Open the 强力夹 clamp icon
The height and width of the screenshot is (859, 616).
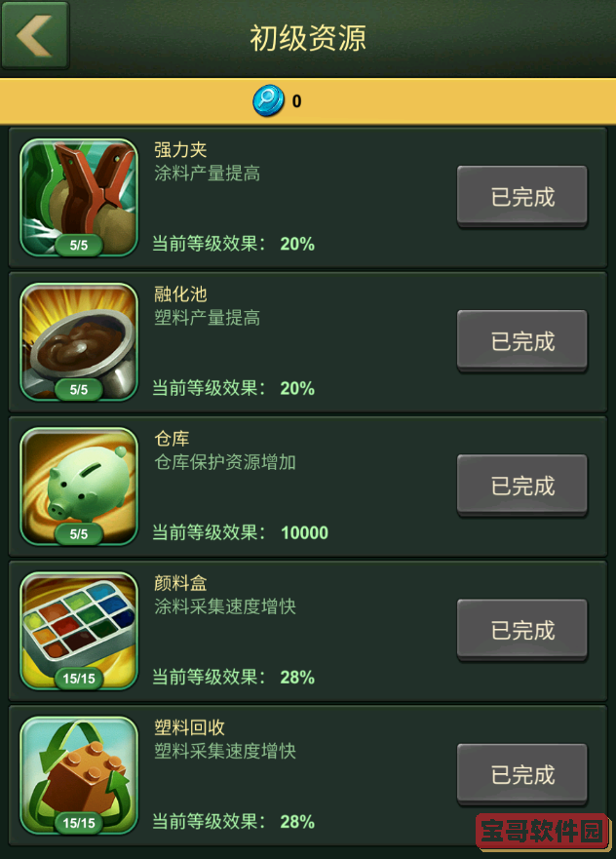(x=79, y=197)
